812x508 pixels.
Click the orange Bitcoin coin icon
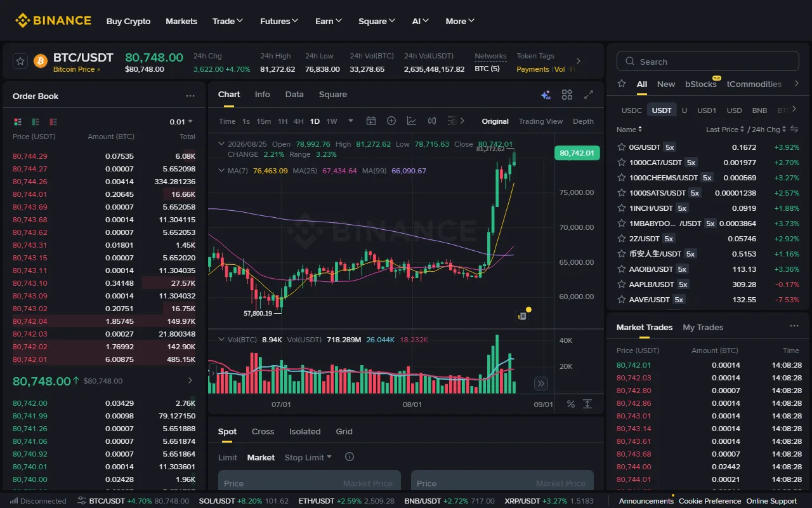coord(41,61)
